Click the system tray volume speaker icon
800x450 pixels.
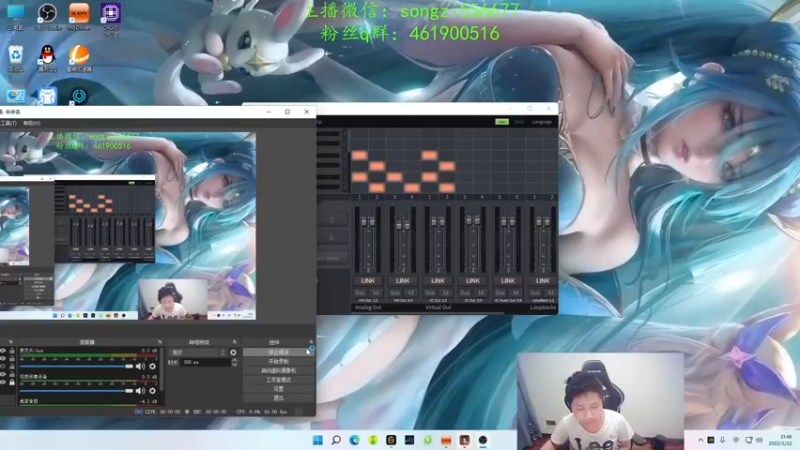759,440
